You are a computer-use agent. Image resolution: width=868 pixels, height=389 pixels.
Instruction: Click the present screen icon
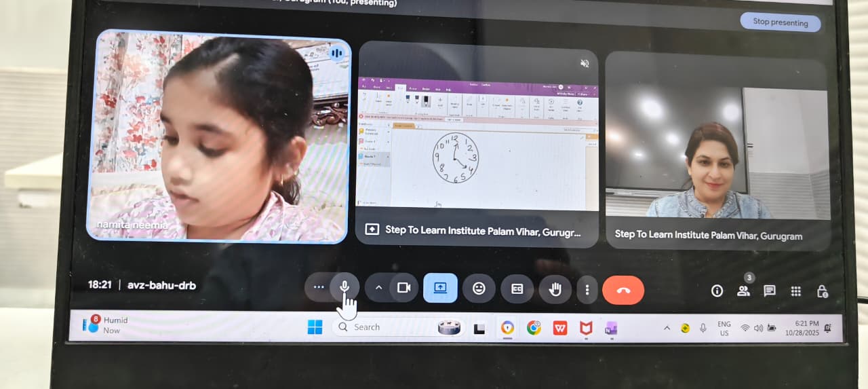[440, 288]
